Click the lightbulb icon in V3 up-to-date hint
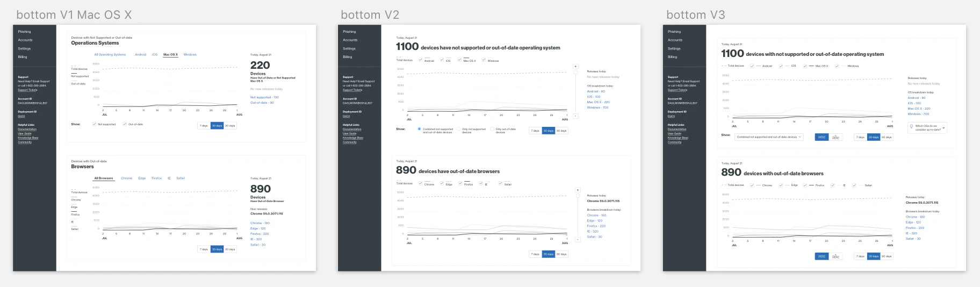Viewport: 980px width, 287px height. pos(911,127)
